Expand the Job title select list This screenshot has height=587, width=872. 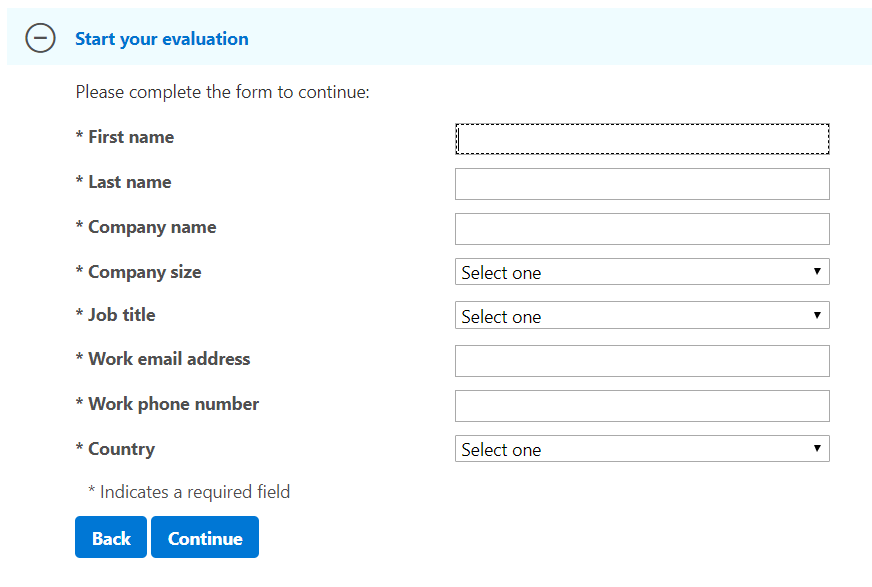click(x=642, y=316)
